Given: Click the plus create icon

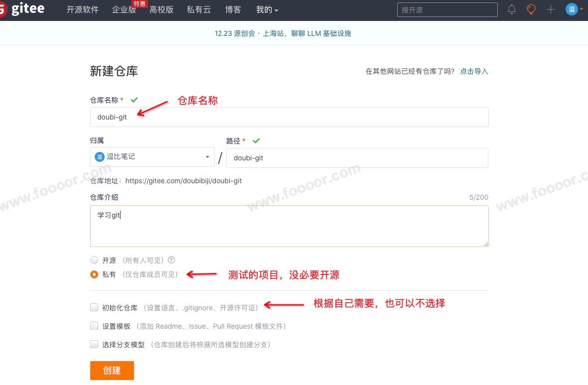Looking at the screenshot, I should [551, 9].
